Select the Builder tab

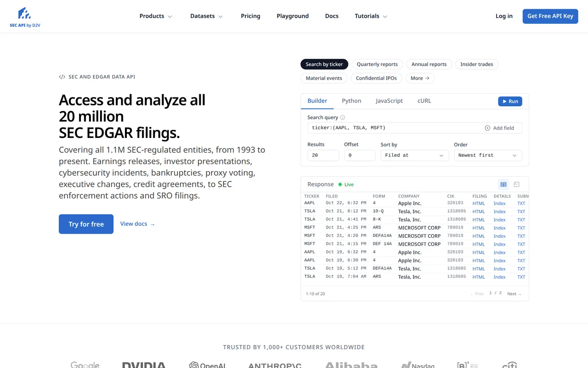click(x=317, y=101)
